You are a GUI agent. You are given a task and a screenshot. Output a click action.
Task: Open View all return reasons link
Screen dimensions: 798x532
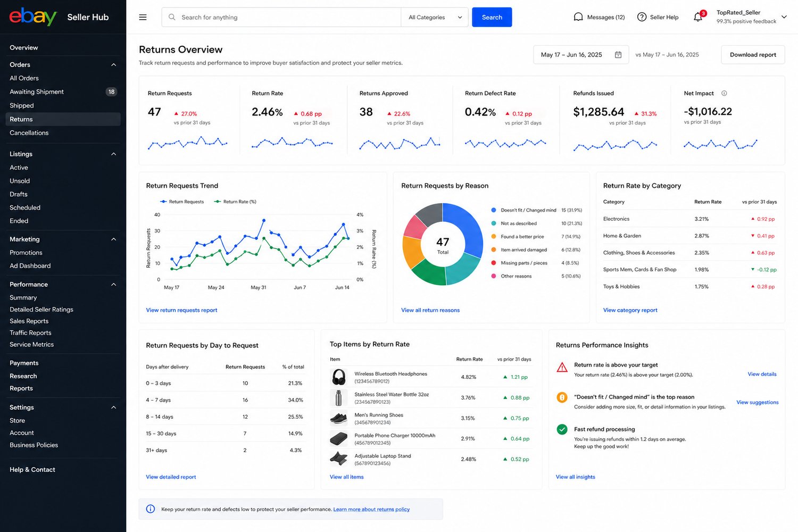point(430,310)
